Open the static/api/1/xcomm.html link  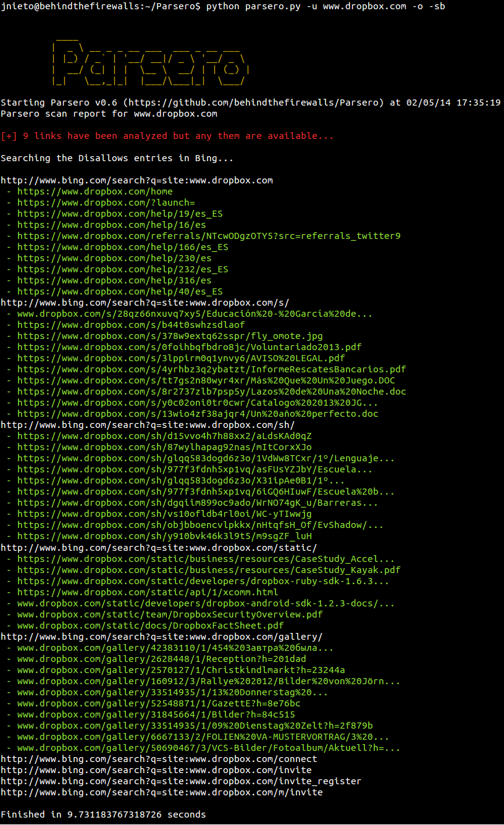(148, 592)
